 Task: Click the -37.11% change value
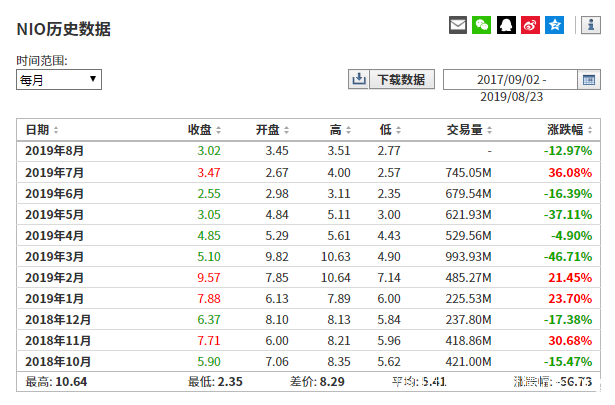[x=568, y=215]
